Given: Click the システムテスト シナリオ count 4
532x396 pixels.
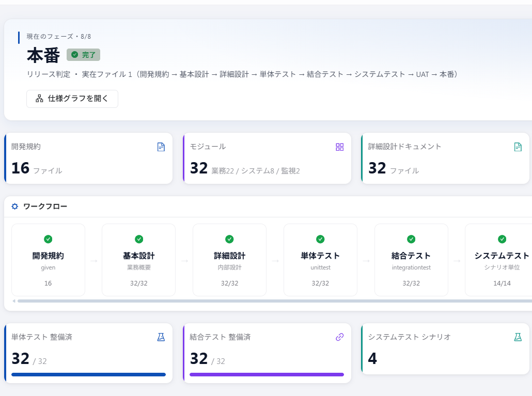Looking at the screenshot, I should (x=372, y=359).
